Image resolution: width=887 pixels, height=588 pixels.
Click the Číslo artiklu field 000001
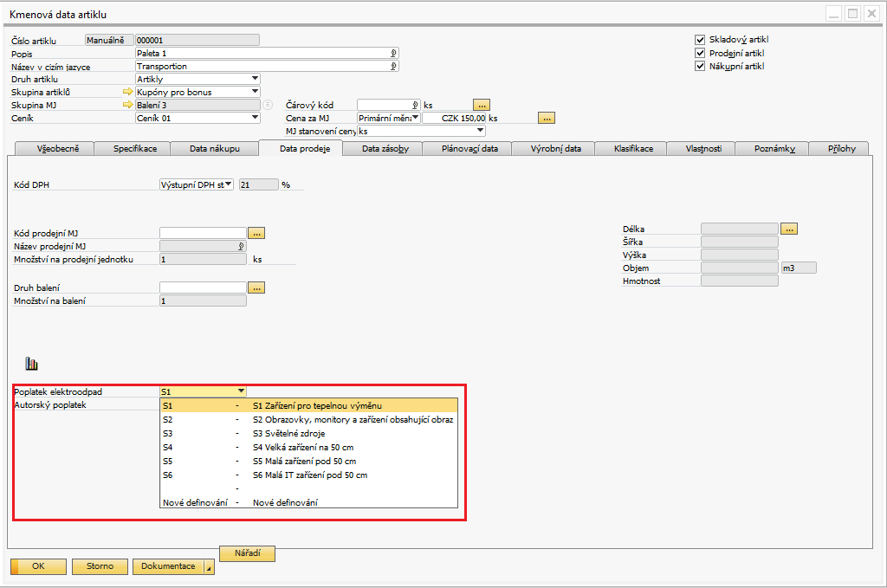click(x=197, y=40)
